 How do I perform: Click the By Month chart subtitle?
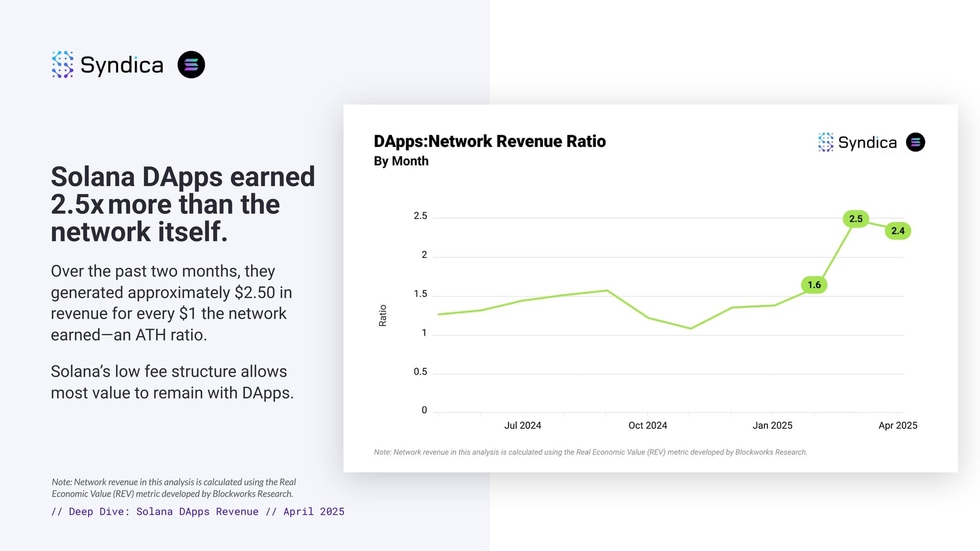[x=401, y=161]
